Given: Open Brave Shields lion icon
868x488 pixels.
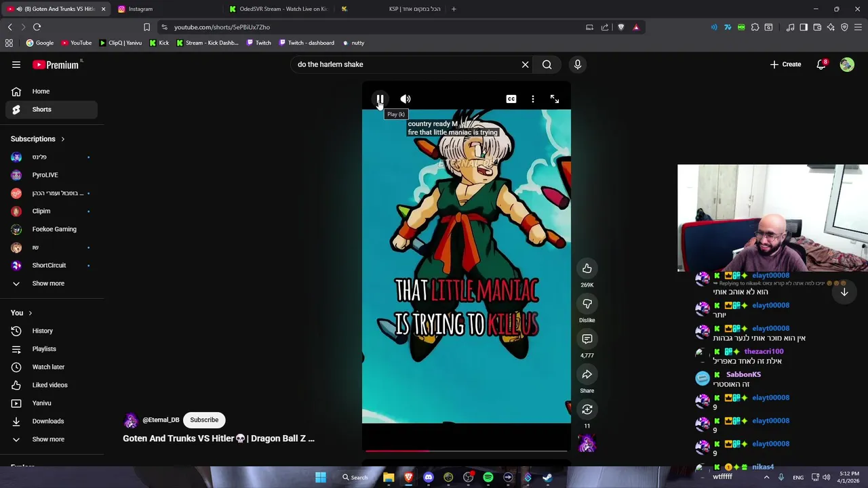Looking at the screenshot, I should coord(620,27).
